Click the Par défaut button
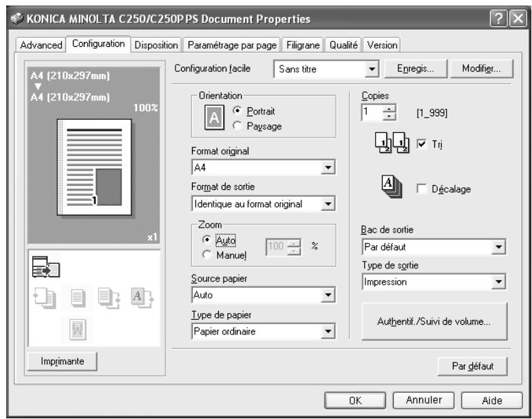 [x=472, y=366]
